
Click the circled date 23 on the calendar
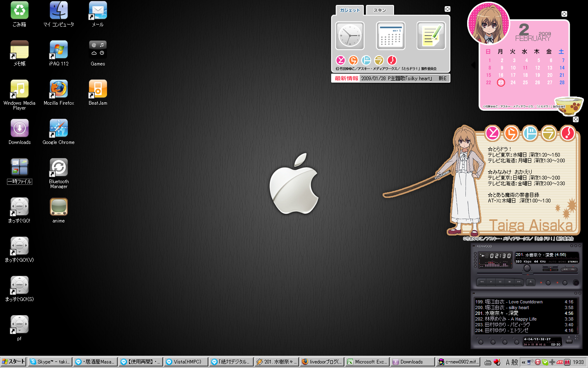pos(501,83)
